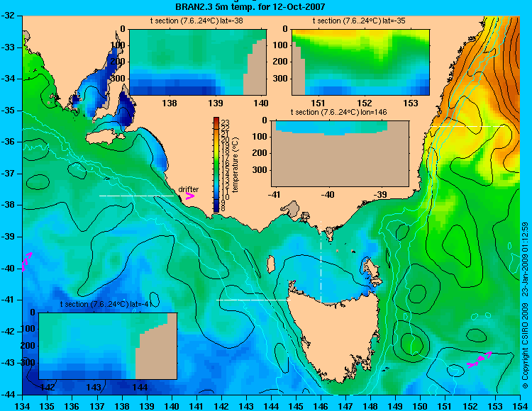This screenshot has width=532, height=411.
Task: Click the -38 latitude label on left axis
Action: [x=8, y=205]
